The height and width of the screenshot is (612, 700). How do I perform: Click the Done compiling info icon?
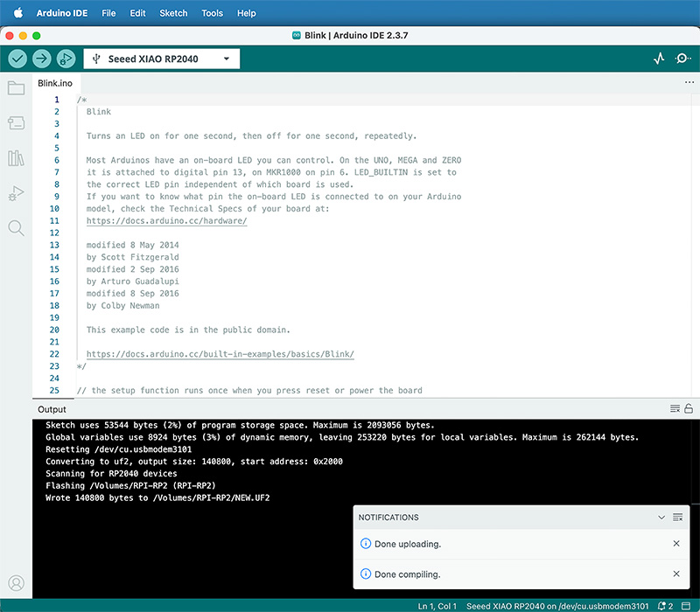tap(366, 574)
